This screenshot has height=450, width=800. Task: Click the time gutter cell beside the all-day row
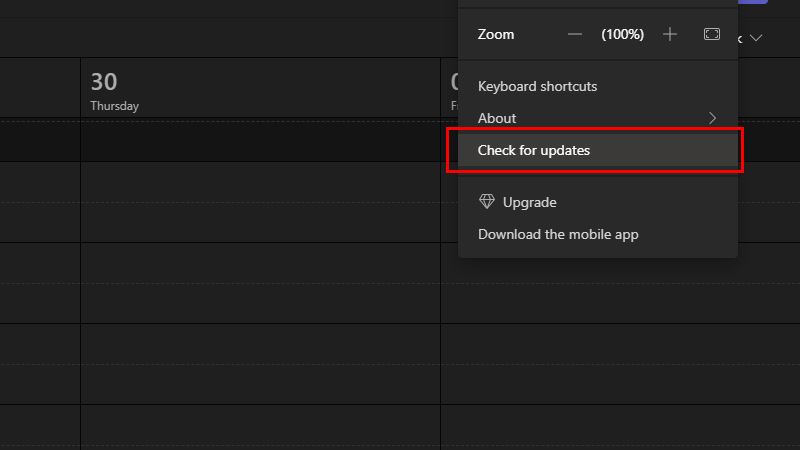click(x=40, y=141)
